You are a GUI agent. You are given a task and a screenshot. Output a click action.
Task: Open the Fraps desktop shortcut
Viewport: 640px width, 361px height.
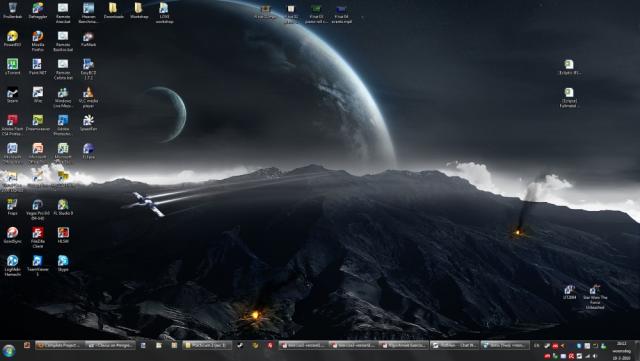pyautogui.click(x=12, y=207)
